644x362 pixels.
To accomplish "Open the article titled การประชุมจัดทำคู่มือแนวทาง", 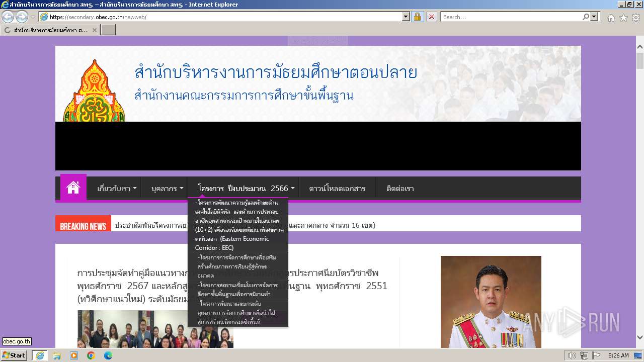I will coord(232,286).
